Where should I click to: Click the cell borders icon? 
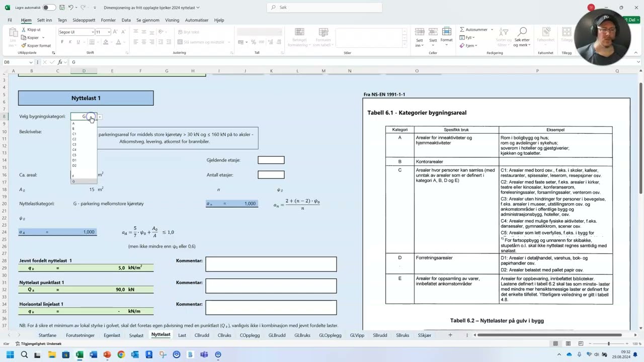(93, 42)
